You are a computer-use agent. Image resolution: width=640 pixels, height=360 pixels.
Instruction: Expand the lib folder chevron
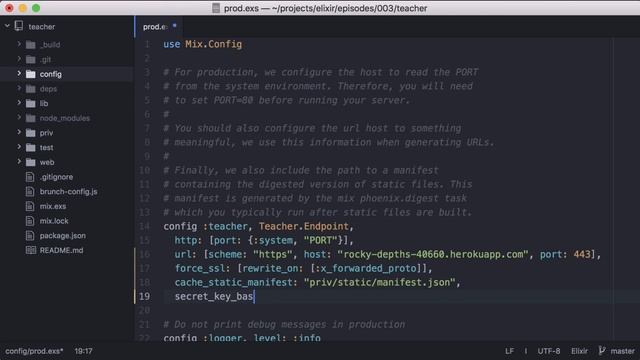point(19,103)
